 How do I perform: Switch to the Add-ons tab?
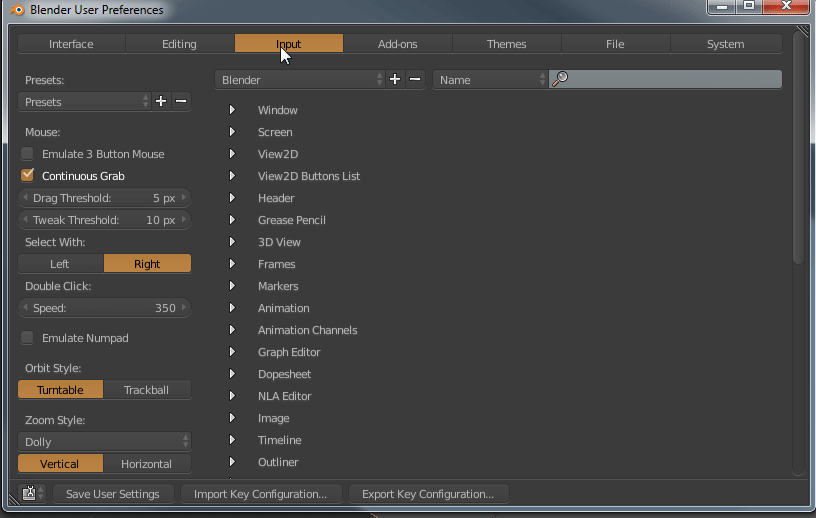397,44
